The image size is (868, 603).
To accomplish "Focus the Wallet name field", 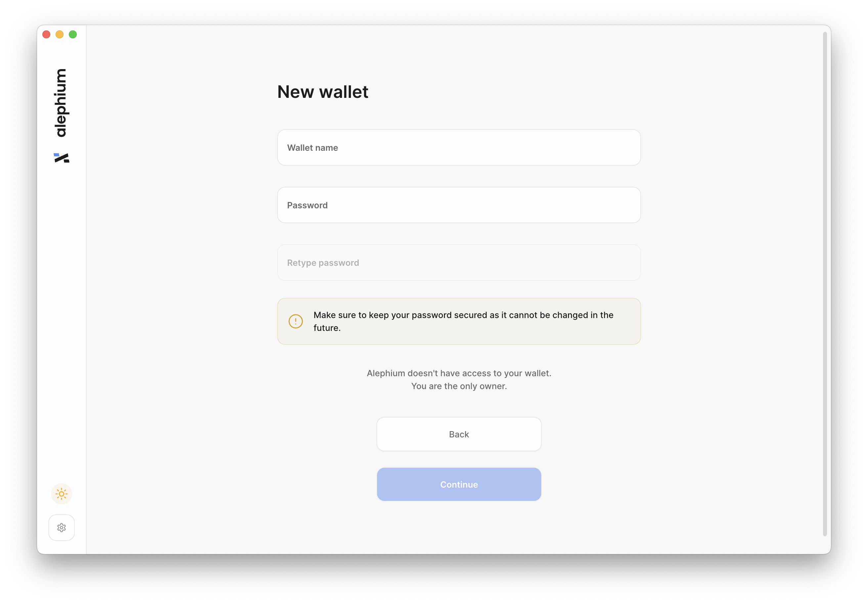I will click(x=459, y=148).
